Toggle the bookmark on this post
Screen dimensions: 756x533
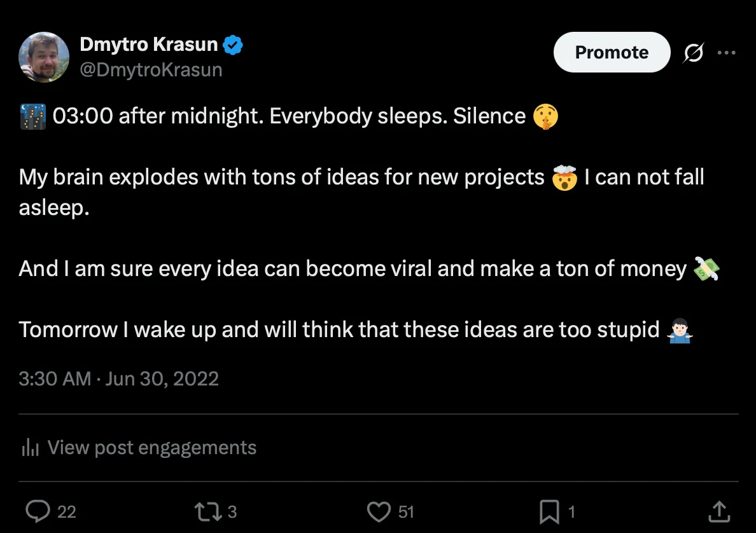(549, 511)
